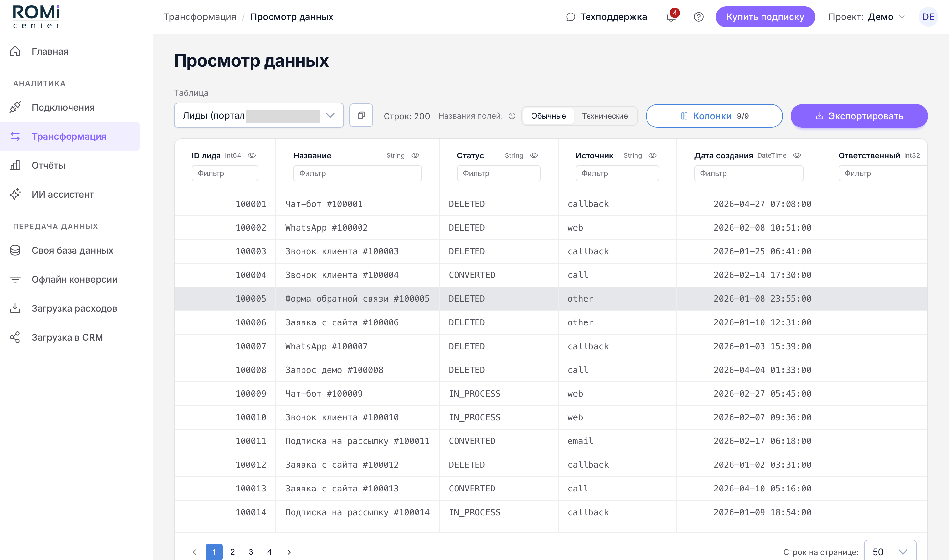
Task: Open the help question mark icon
Action: [x=698, y=17]
